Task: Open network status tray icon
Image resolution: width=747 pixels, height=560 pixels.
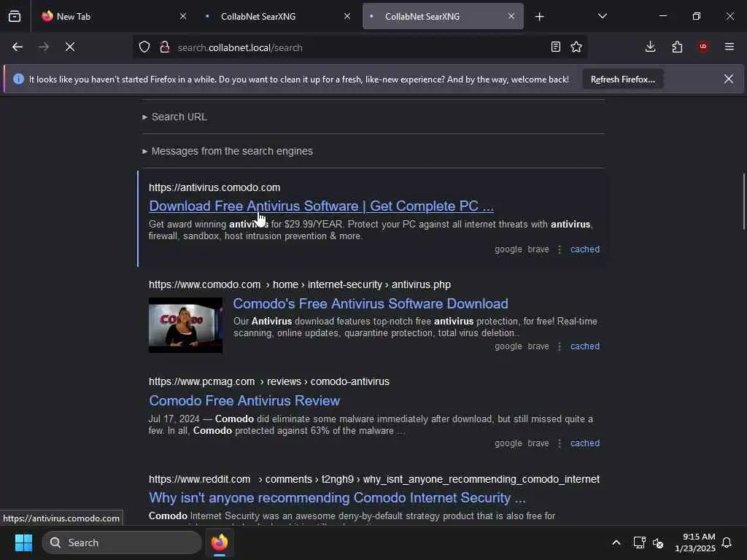Action: coord(639,542)
